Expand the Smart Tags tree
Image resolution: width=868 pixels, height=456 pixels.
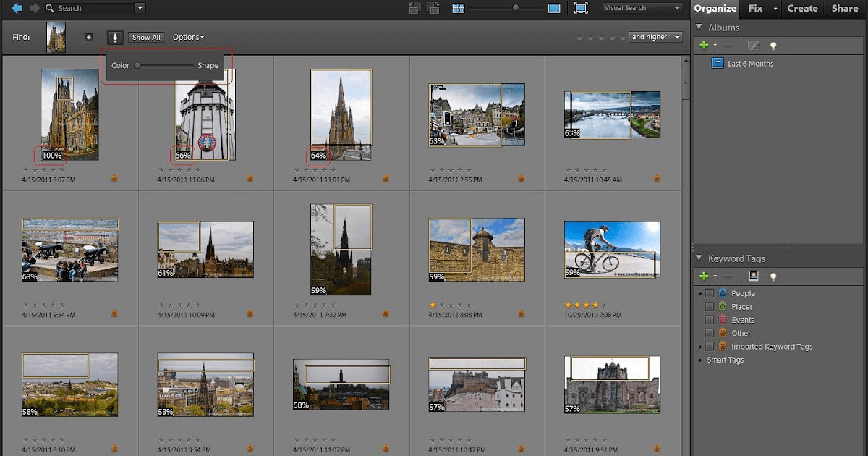701,359
